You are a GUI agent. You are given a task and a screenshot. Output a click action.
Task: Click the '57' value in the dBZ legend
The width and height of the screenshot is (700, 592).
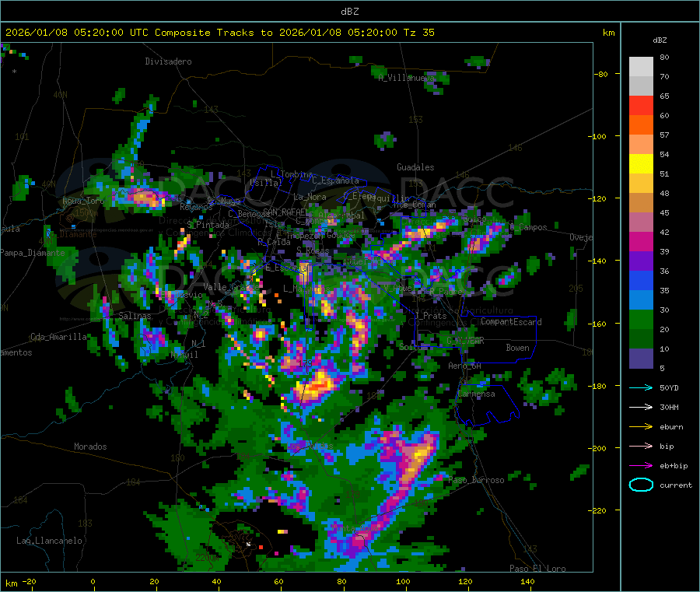(664, 135)
